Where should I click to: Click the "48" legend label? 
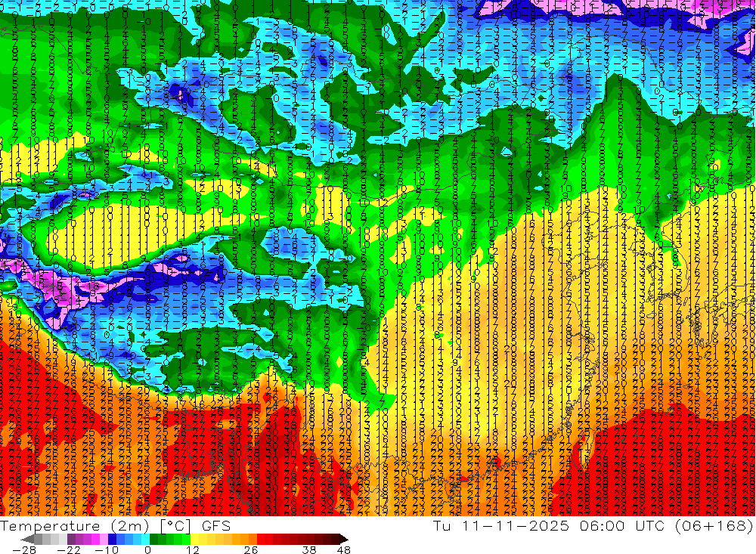click(343, 550)
